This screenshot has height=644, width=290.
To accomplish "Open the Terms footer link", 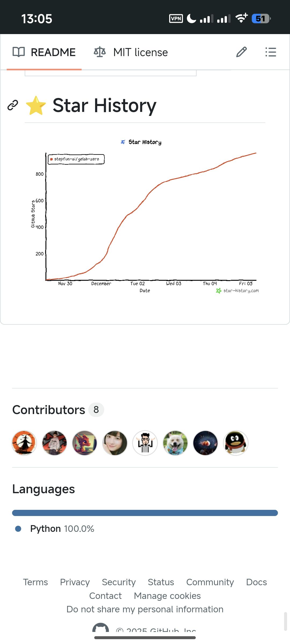I will (35, 582).
